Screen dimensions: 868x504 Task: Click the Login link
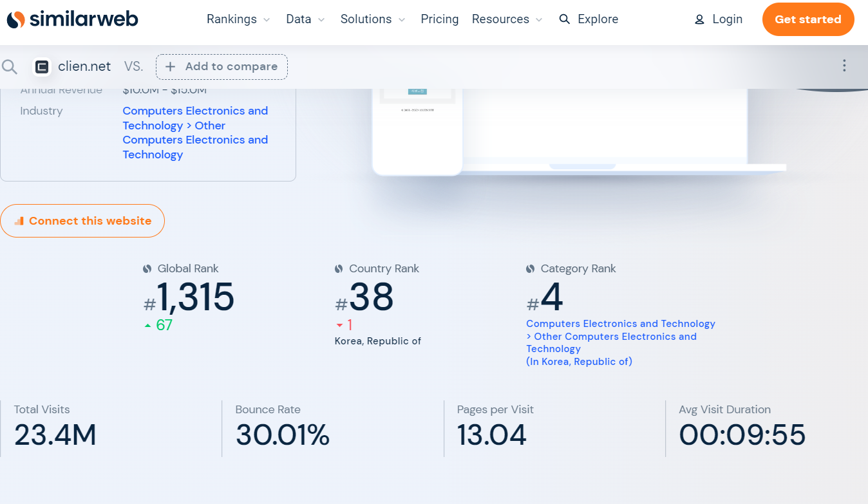[719, 19]
